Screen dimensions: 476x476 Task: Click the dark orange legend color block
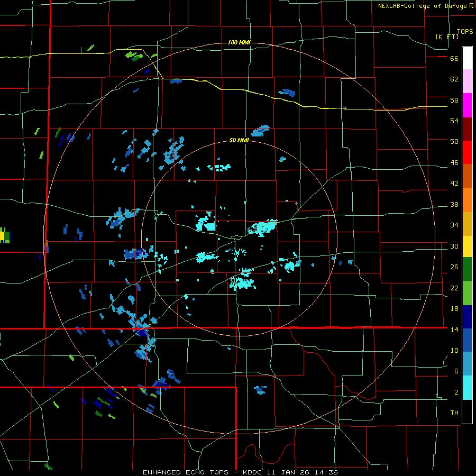[x=467, y=176]
